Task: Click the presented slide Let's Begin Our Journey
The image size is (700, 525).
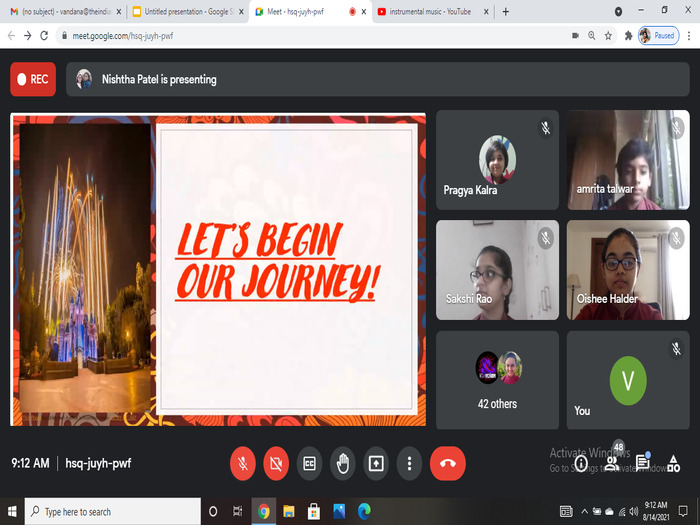Action: coord(218,270)
